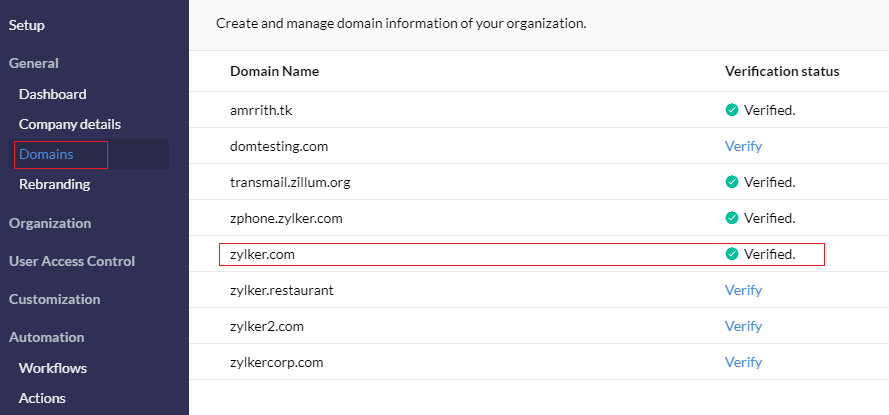This screenshot has width=889, height=415.
Task: Verify the domtesting.com domain
Action: click(x=743, y=146)
